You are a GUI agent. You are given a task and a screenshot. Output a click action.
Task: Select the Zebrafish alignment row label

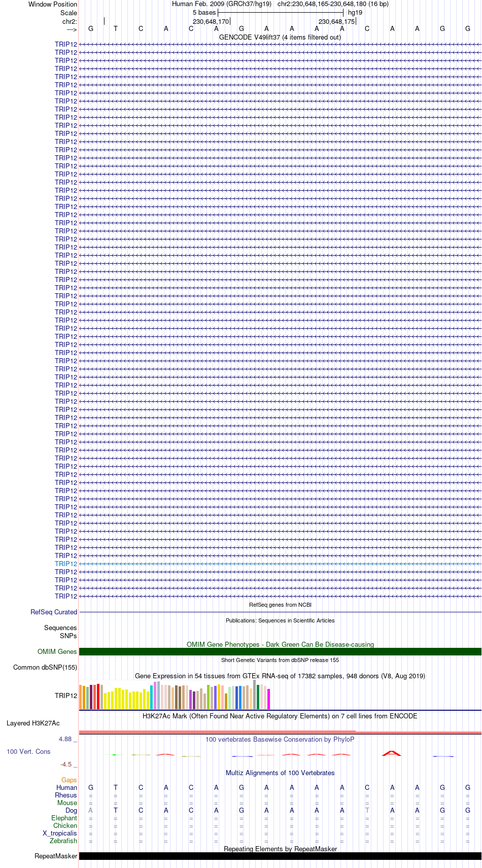click(x=63, y=841)
